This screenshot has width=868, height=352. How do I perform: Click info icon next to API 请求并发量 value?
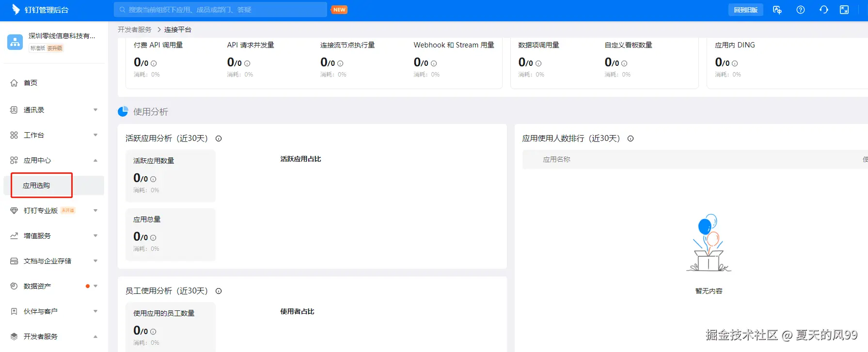point(247,63)
